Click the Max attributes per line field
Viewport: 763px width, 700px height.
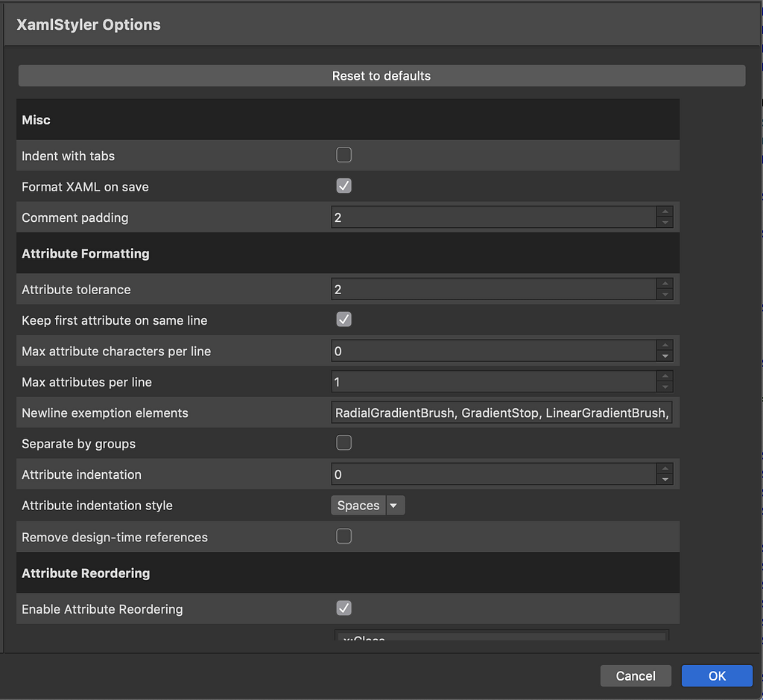[x=494, y=382]
